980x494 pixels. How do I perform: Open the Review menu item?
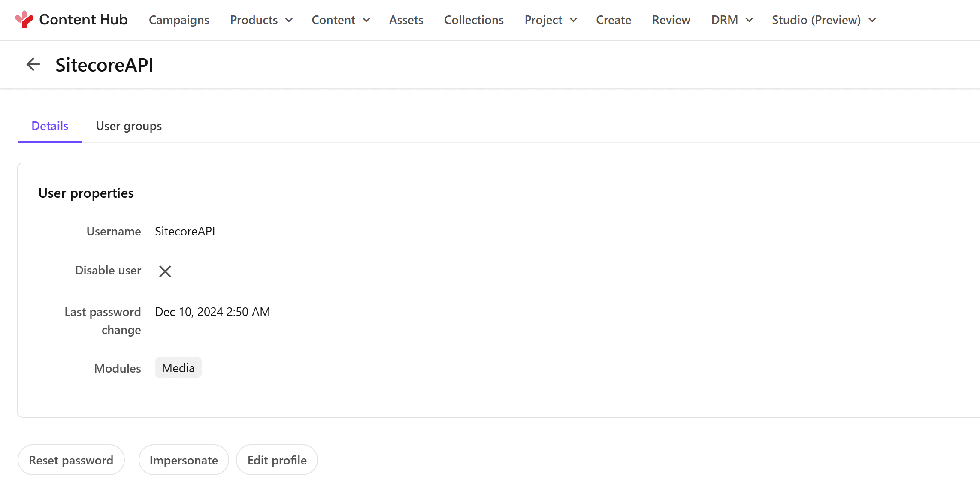click(x=671, y=20)
